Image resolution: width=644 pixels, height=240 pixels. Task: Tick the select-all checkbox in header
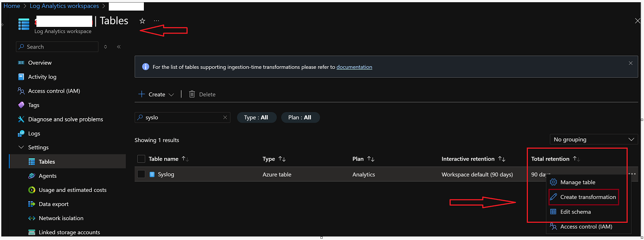click(x=141, y=159)
